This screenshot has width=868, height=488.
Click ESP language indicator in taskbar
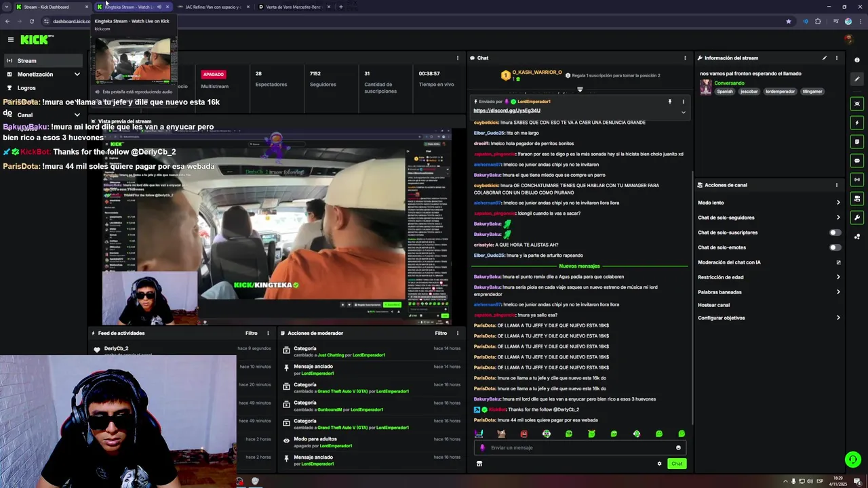[819, 481]
